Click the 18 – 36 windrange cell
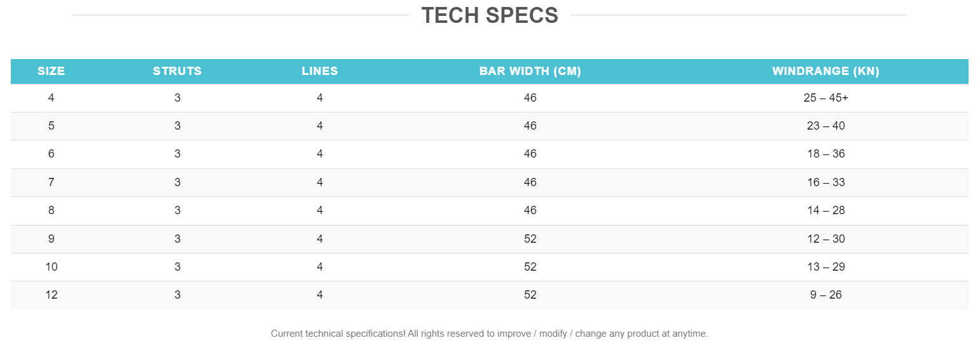980x345 pixels. click(x=825, y=154)
